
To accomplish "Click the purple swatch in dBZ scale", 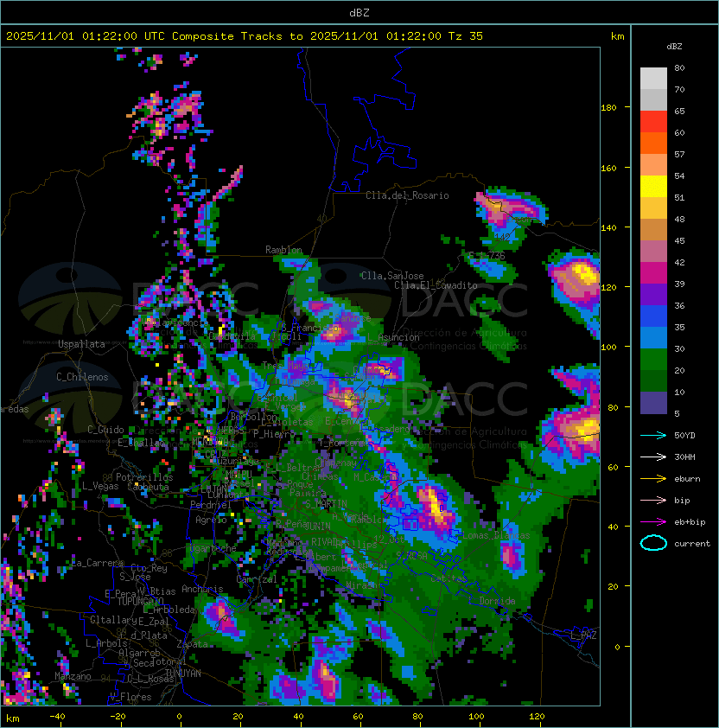I will [x=653, y=295].
